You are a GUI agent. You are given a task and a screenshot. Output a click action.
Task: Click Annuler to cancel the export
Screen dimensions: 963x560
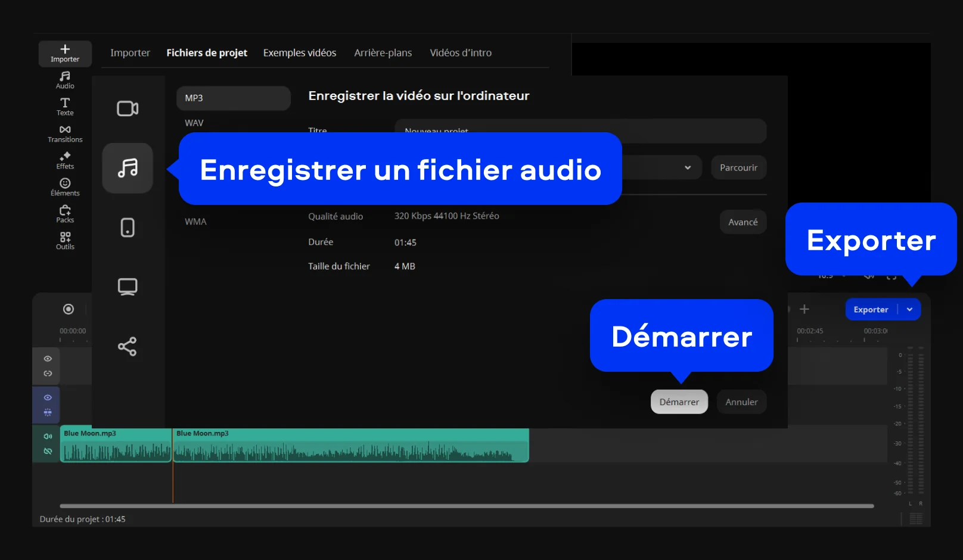741,402
